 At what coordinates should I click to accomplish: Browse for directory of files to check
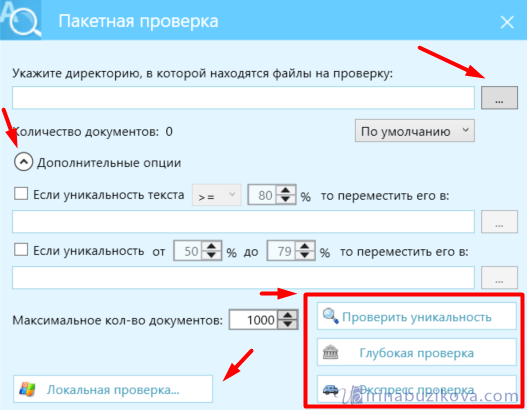pyautogui.click(x=499, y=98)
